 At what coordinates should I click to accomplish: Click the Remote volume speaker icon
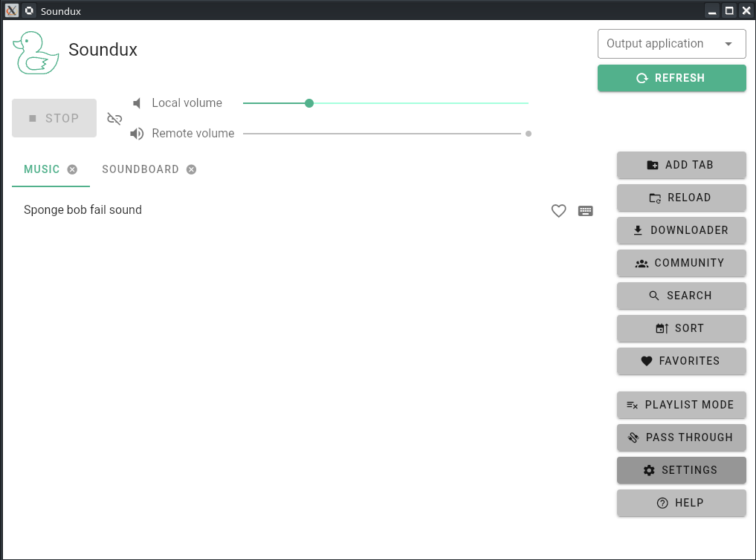137,134
